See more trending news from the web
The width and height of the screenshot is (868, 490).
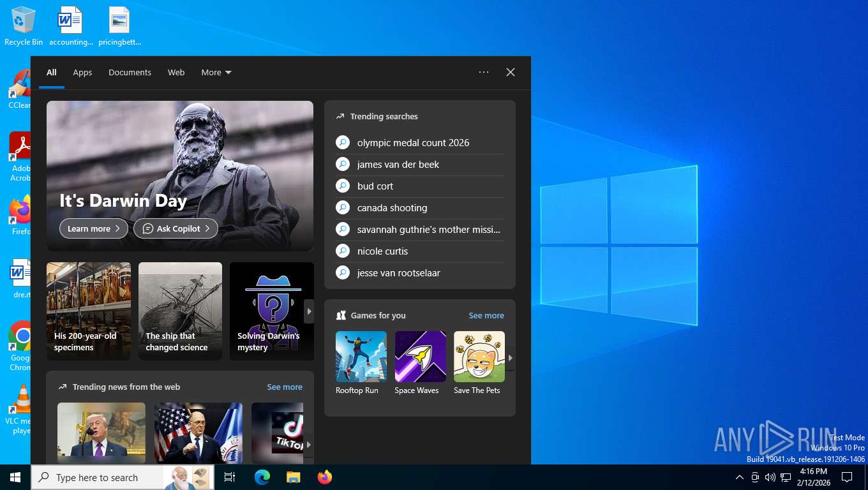(x=285, y=387)
